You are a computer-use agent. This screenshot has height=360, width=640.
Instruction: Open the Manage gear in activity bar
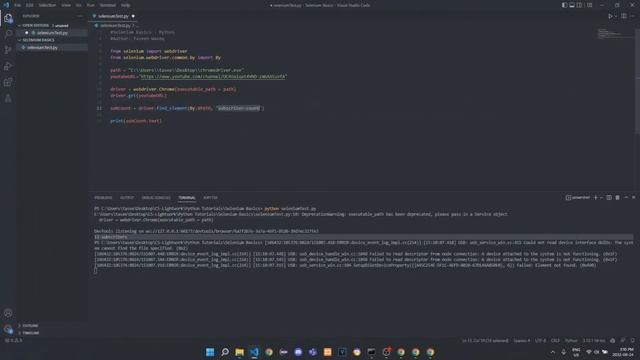pos(8,329)
